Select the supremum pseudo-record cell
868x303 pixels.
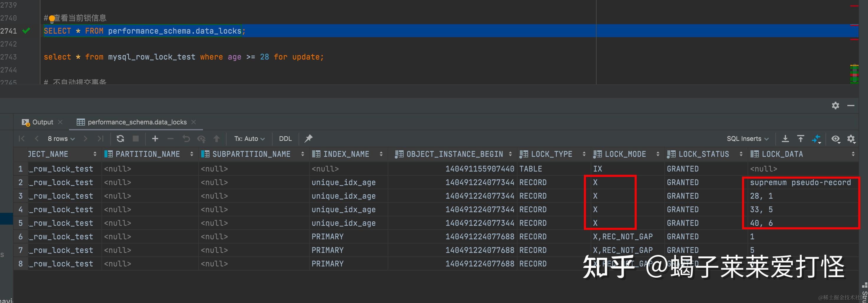(x=800, y=182)
